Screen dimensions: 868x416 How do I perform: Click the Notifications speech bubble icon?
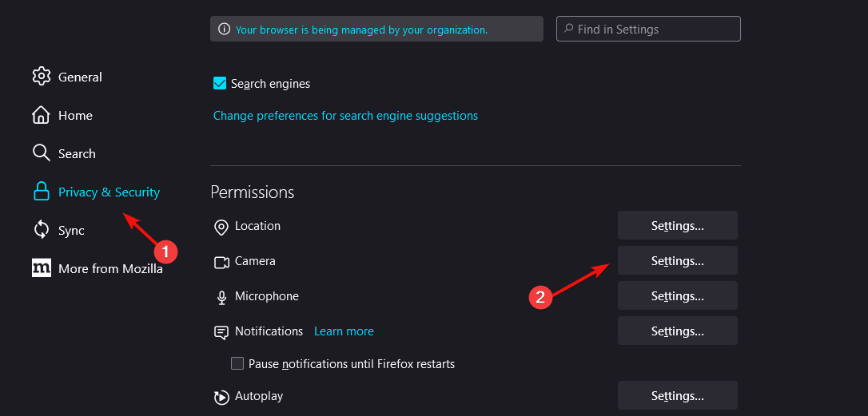(x=221, y=332)
